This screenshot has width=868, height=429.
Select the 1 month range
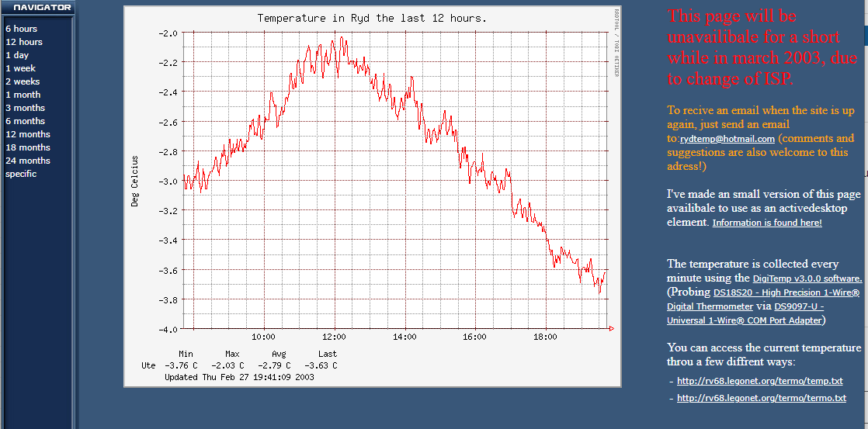tap(23, 95)
